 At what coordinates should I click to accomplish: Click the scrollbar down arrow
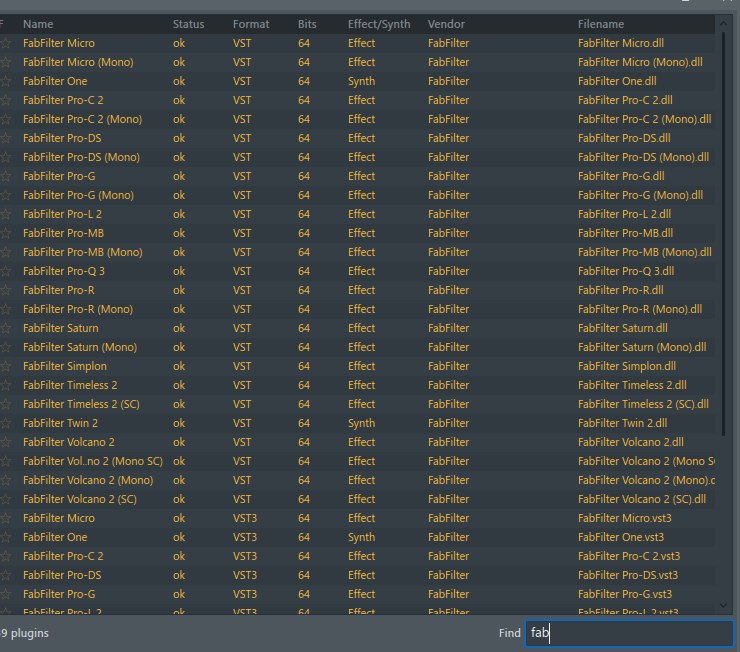(x=723, y=605)
